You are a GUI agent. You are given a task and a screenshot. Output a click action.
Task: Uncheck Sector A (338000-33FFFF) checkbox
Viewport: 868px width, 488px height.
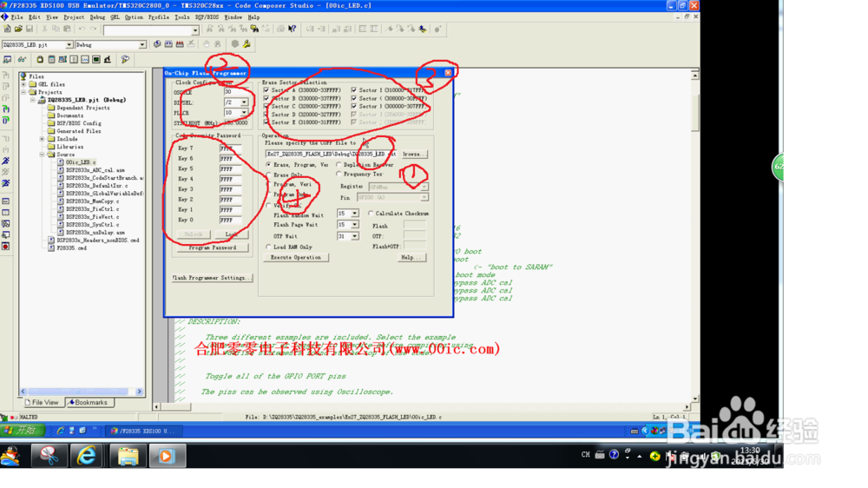[266, 89]
